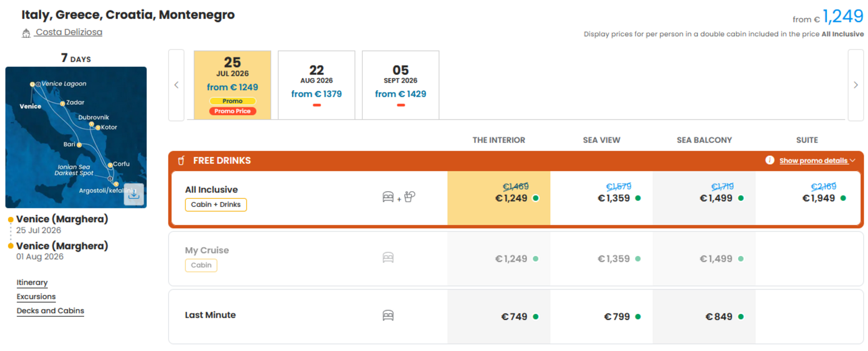Click green availability dot for Last Minute €749
The image size is (868, 351).
(535, 317)
